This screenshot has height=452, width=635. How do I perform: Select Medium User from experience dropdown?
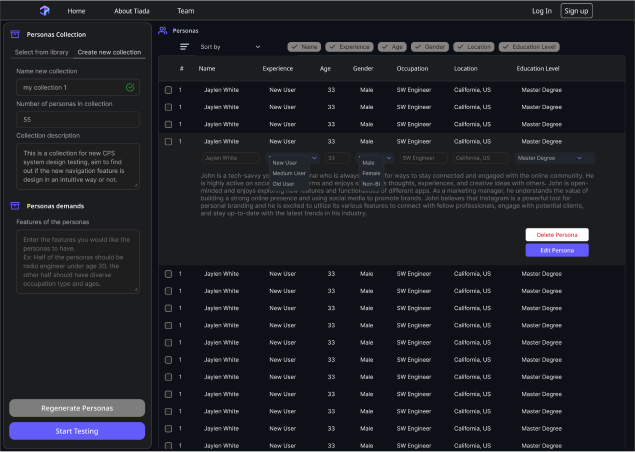(x=289, y=173)
